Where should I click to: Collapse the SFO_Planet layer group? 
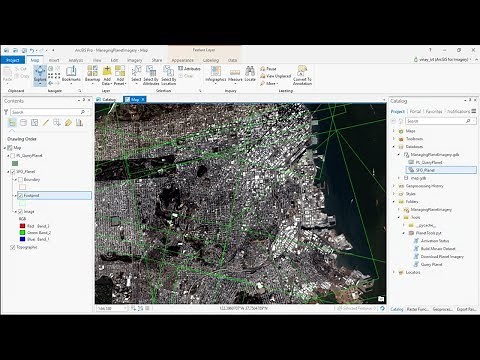(x=8, y=172)
